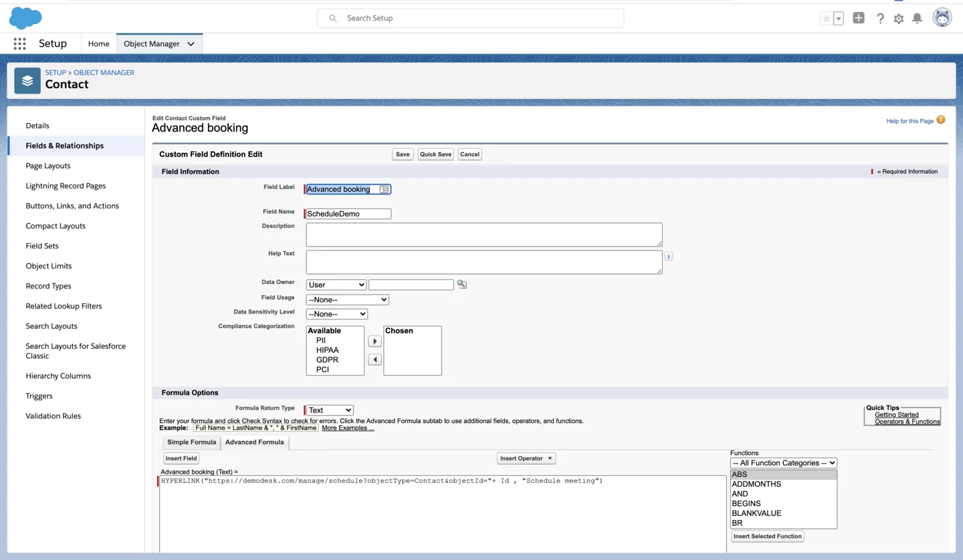Open the More Examples link

coord(348,428)
